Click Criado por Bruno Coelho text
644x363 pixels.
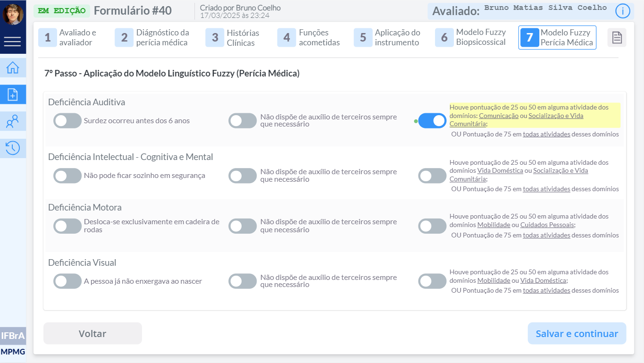click(x=240, y=8)
